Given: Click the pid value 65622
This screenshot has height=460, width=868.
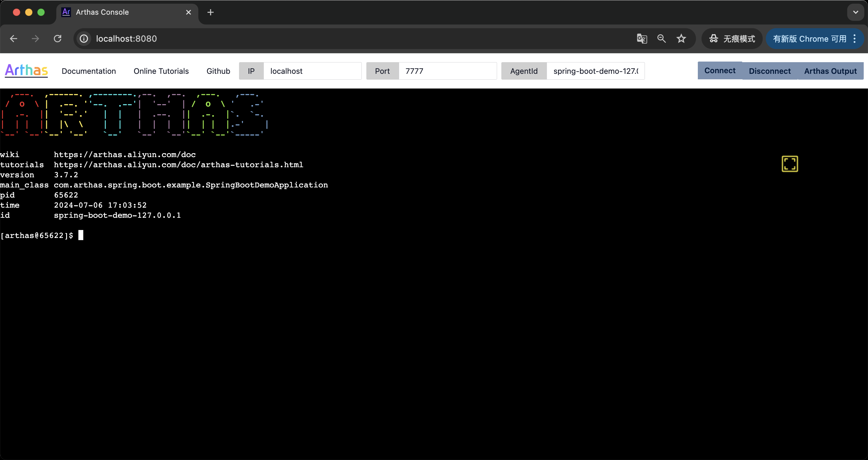Looking at the screenshot, I should point(66,195).
